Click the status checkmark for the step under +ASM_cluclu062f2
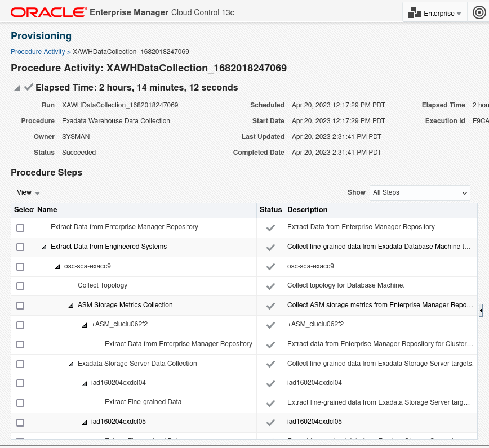This screenshot has height=448, width=489. coord(270,344)
